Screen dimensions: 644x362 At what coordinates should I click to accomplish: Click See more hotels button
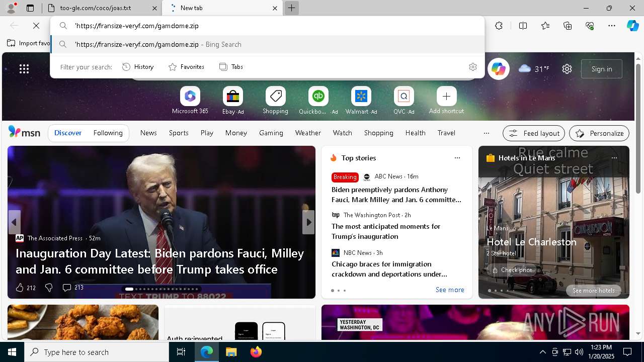[x=593, y=291]
